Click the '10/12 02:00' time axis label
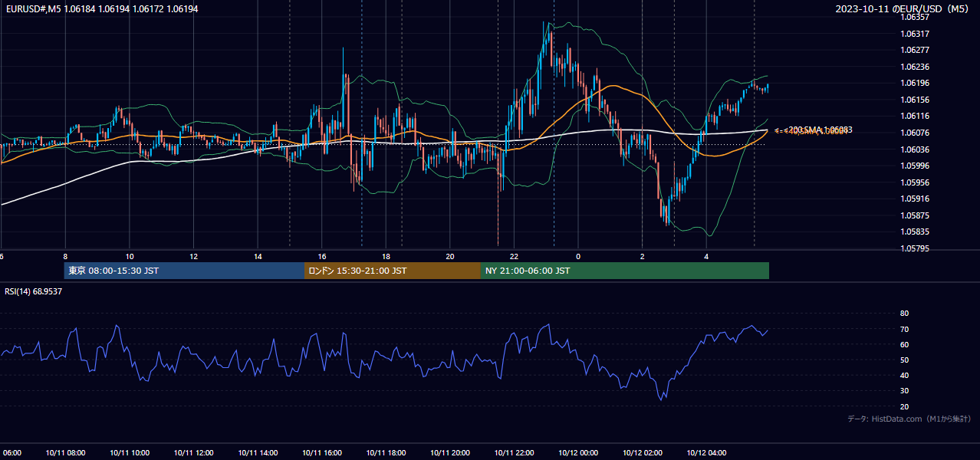 pos(643,452)
